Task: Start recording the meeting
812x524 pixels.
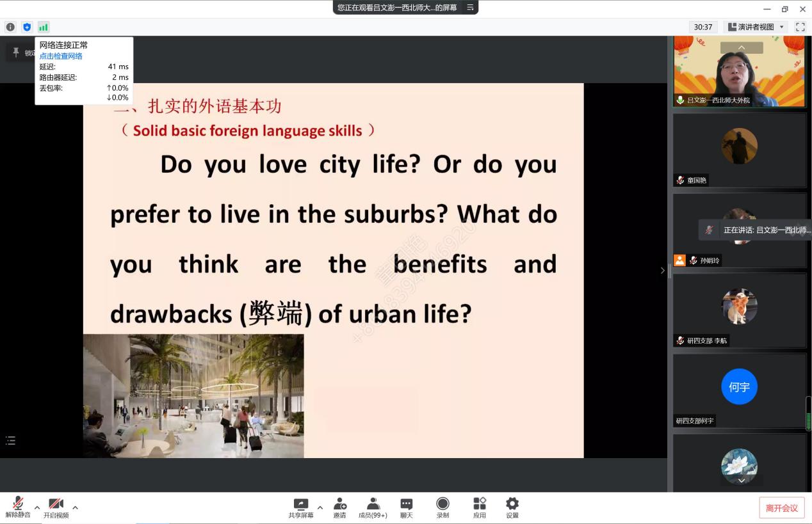Action: [443, 507]
